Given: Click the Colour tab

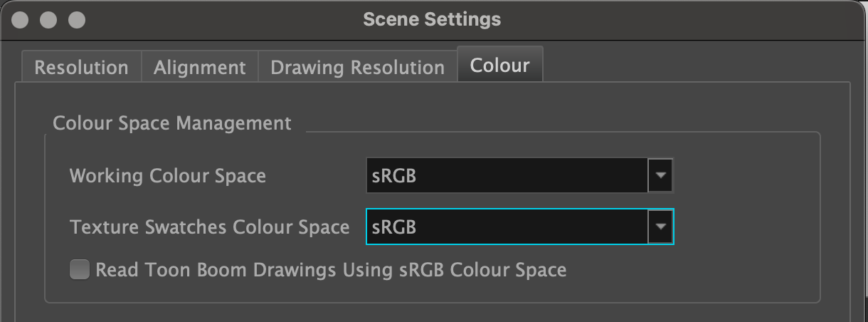Looking at the screenshot, I should click(499, 66).
